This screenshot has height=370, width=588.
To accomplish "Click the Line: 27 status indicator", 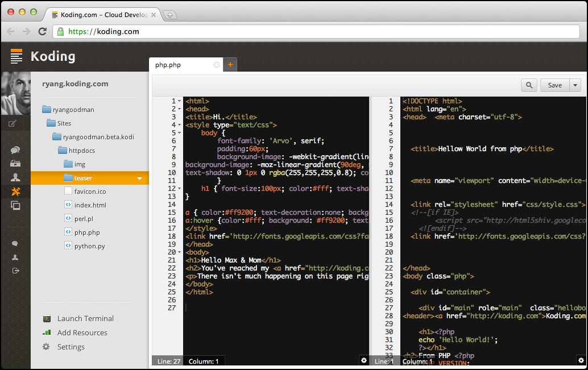I will (169, 361).
